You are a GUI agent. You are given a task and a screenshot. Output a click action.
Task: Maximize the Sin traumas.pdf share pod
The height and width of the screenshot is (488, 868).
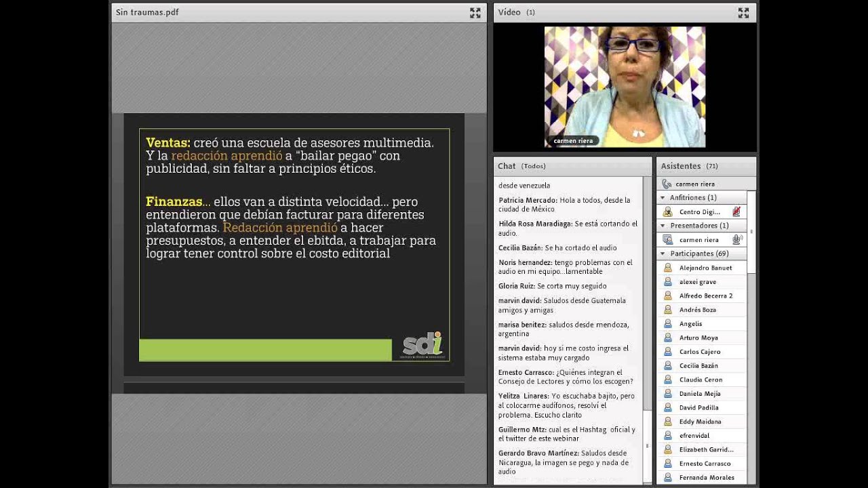[x=475, y=12]
